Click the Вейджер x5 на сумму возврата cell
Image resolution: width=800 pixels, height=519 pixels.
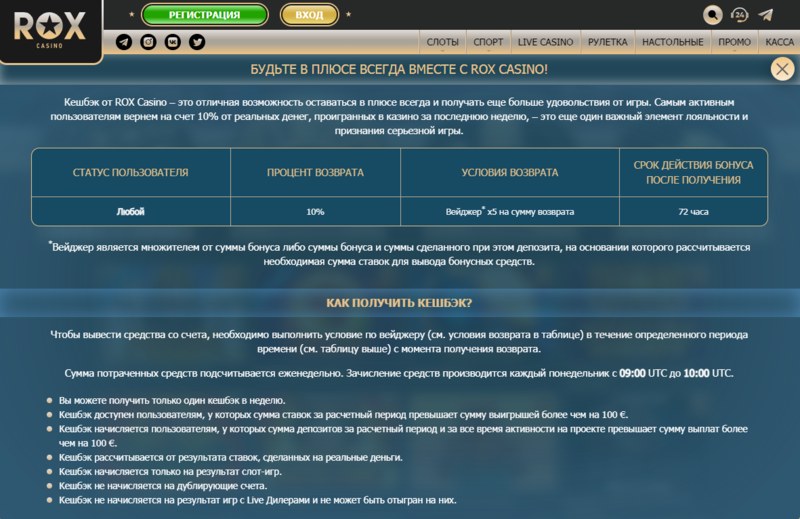pyautogui.click(x=510, y=211)
